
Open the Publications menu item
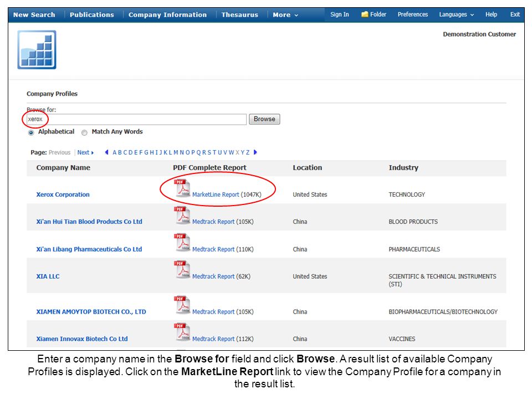92,15
